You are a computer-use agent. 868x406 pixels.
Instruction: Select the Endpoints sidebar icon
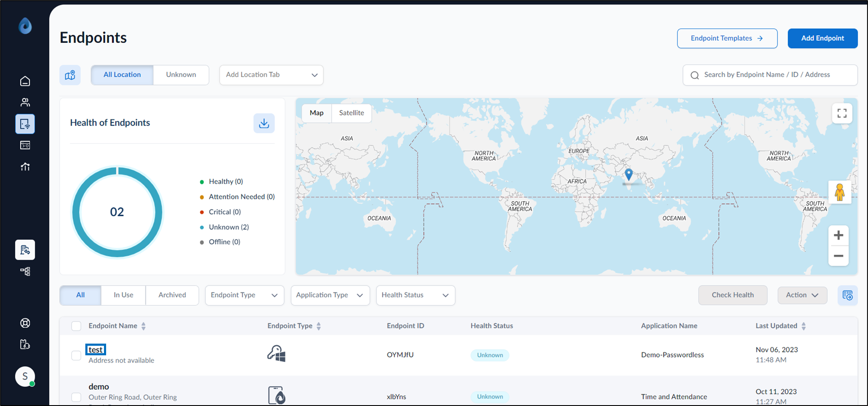25,124
